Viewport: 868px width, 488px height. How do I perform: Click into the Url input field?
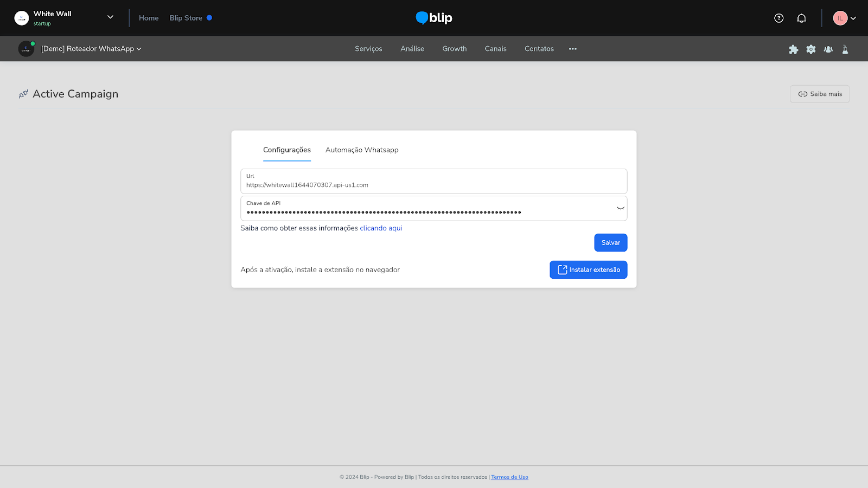coord(433,185)
